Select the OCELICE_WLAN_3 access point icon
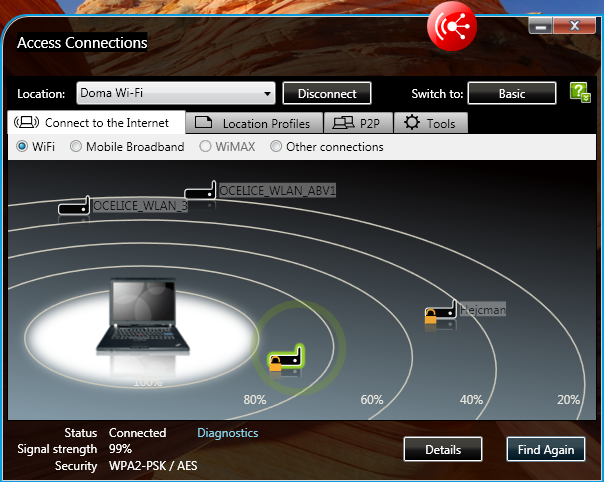This screenshot has width=604, height=482. pyautogui.click(x=74, y=206)
